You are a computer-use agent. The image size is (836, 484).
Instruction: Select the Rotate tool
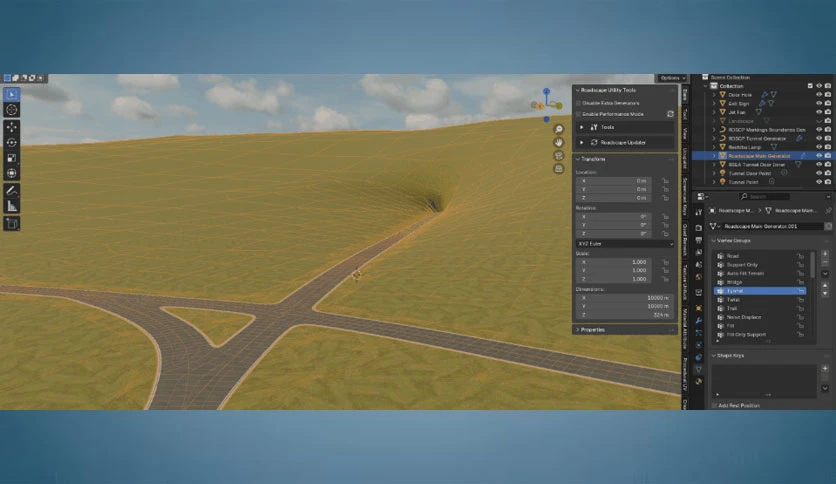[x=11, y=142]
